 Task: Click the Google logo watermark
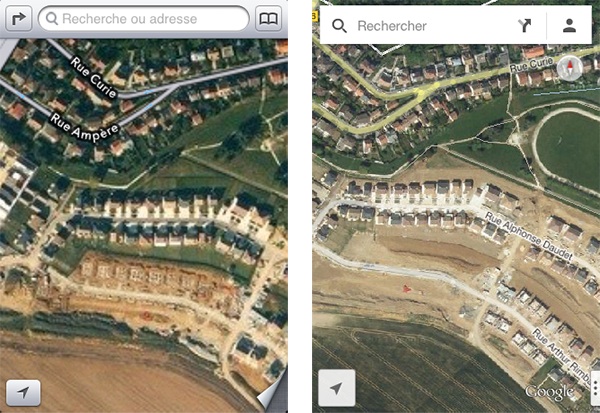point(549,392)
